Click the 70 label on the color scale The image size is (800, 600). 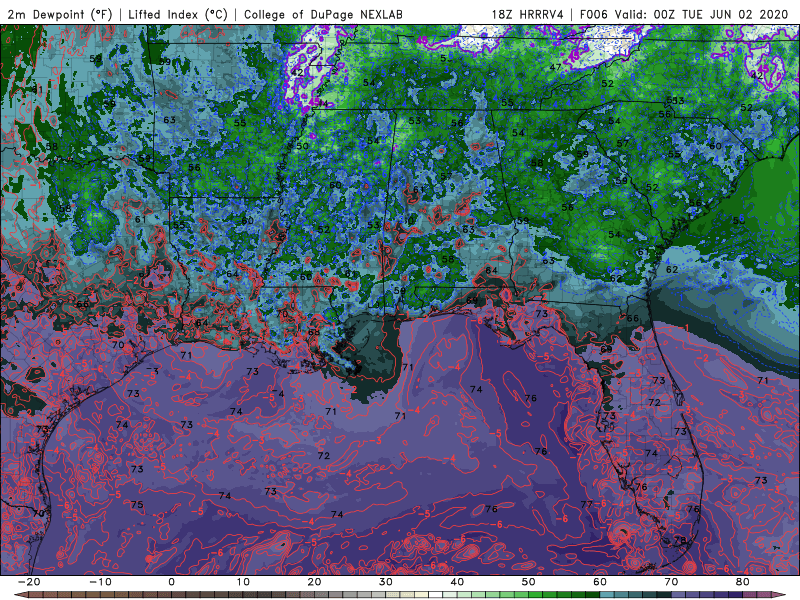click(x=671, y=582)
